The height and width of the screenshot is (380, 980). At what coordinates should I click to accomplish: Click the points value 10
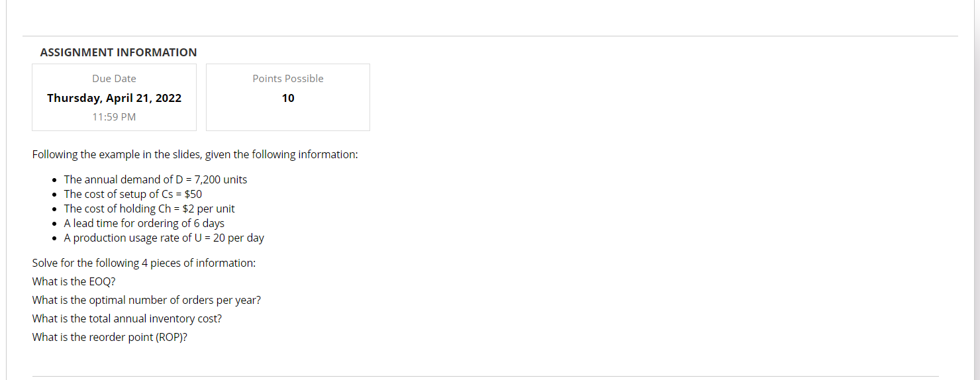(x=288, y=98)
